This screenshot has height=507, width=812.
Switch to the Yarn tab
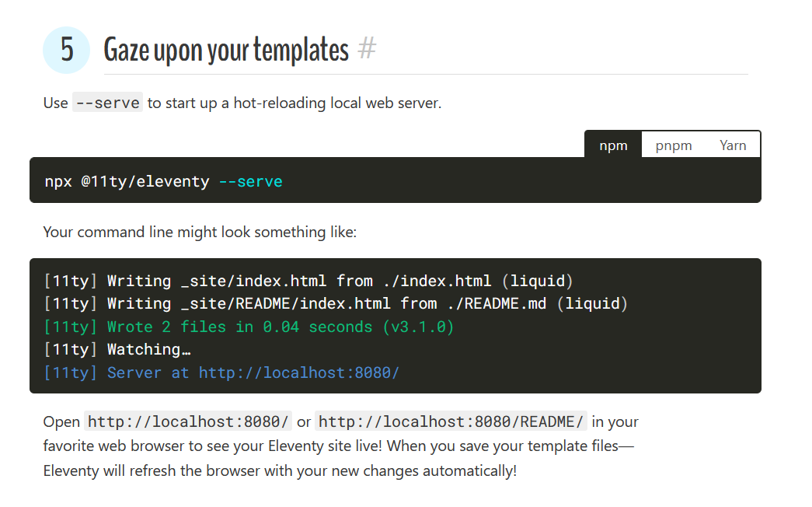(732, 145)
